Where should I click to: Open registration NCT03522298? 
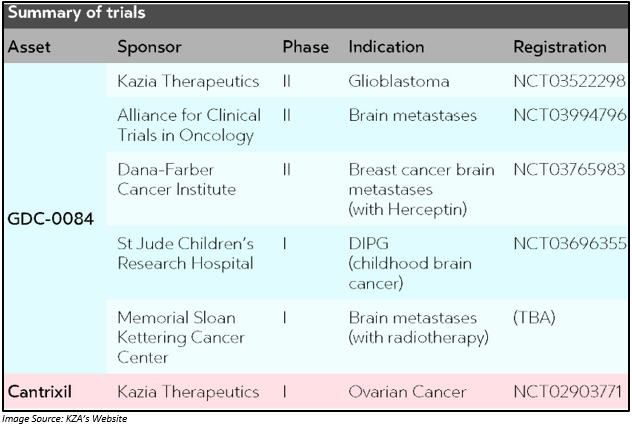coord(570,81)
